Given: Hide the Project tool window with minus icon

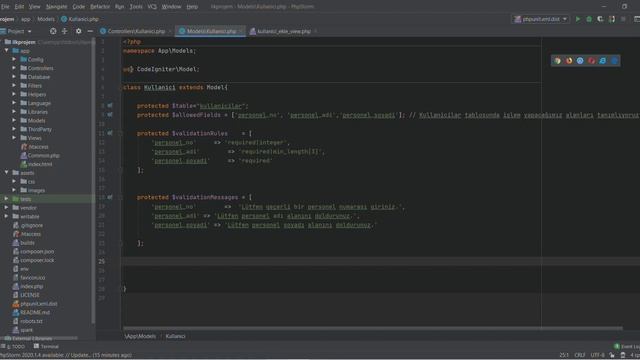Looking at the screenshot, I should [x=90, y=31].
